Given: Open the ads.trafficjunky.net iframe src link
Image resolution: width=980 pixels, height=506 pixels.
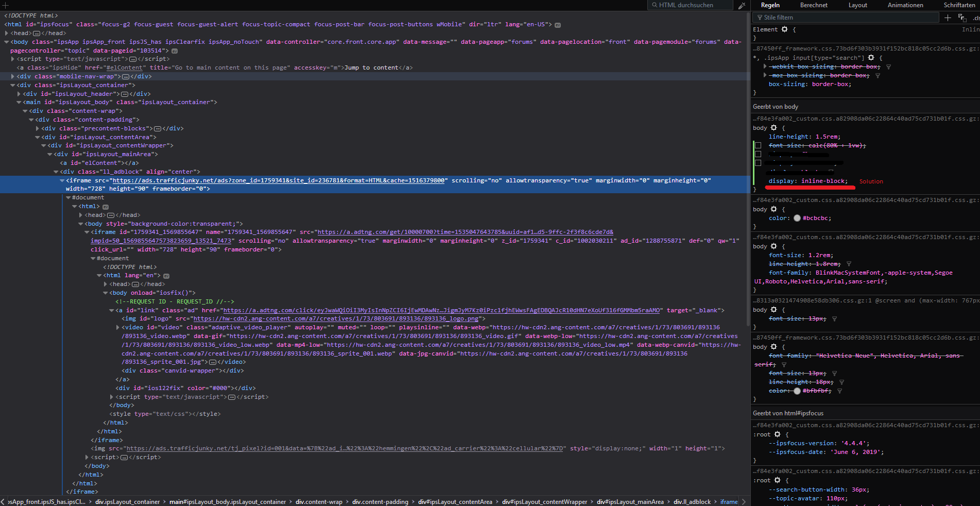Looking at the screenshot, I should 279,181.
